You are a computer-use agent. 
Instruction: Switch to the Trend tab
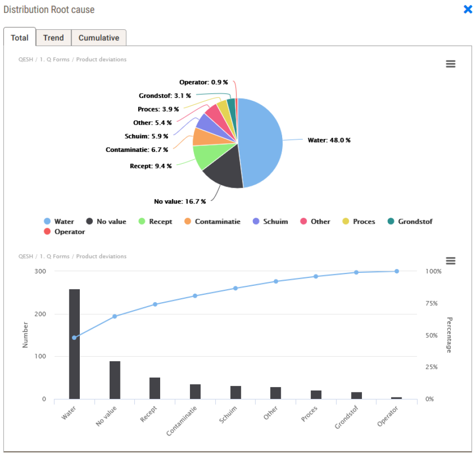pyautogui.click(x=53, y=37)
